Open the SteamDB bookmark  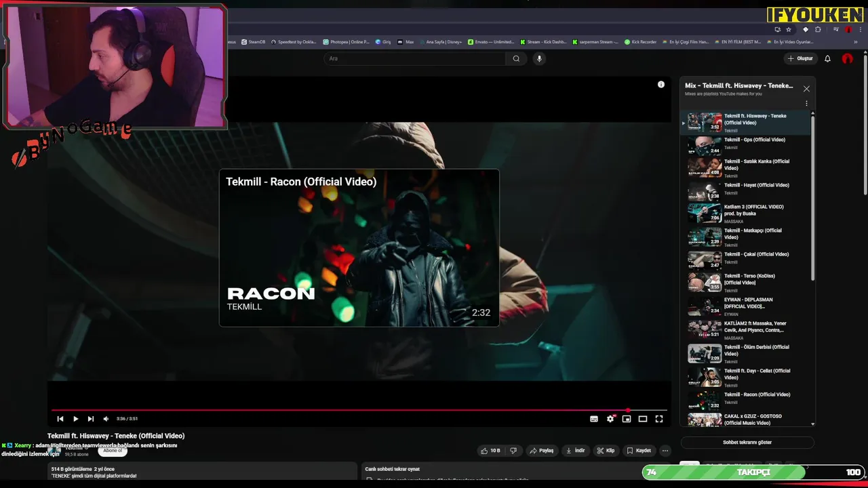click(x=254, y=42)
